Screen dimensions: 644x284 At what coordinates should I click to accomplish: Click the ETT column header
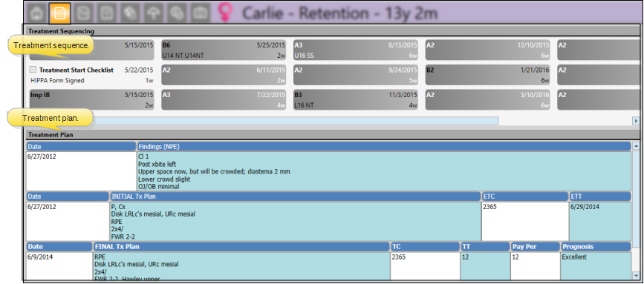[x=600, y=197]
